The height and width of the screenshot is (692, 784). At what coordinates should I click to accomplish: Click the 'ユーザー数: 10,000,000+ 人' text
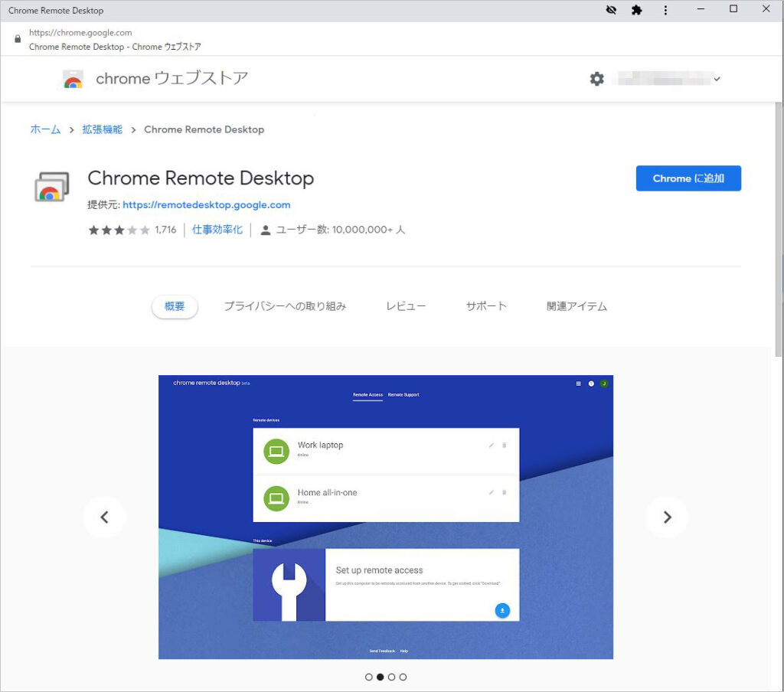341,230
